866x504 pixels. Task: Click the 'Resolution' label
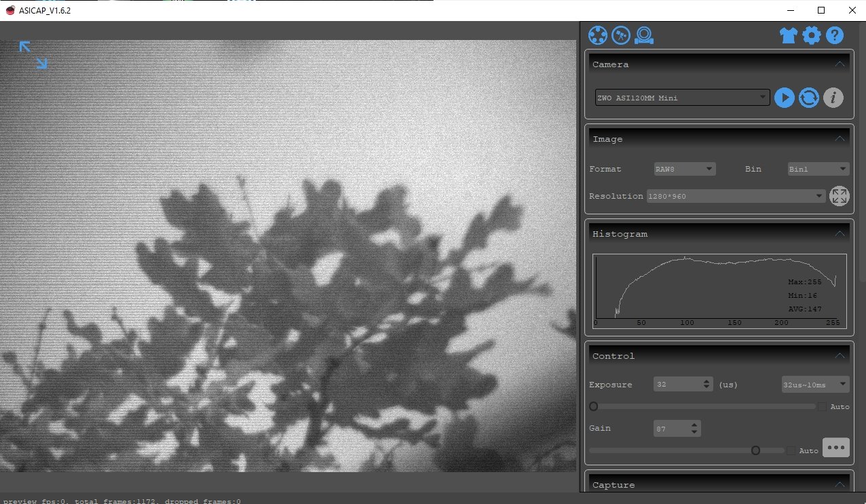click(616, 196)
